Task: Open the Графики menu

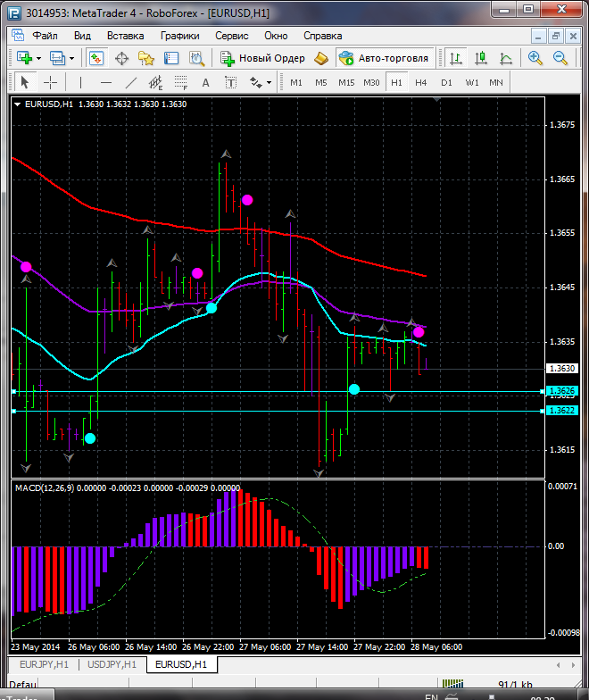Action: click(x=179, y=36)
